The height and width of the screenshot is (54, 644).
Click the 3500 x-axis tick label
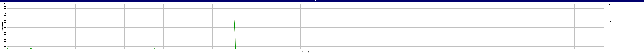click(x=349, y=50)
